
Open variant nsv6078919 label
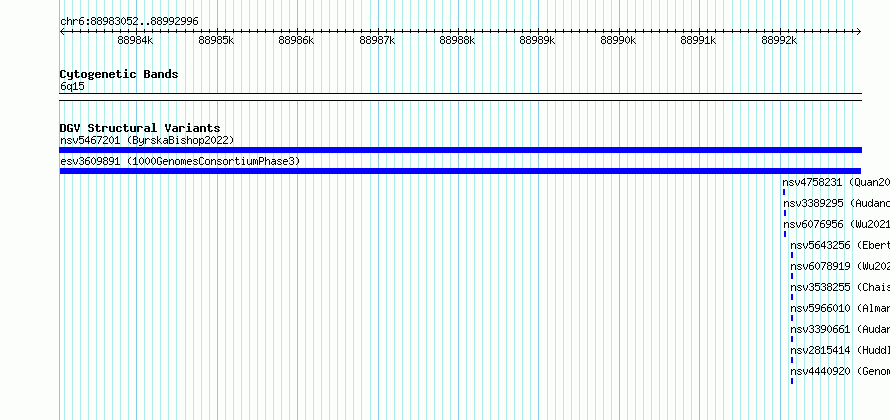(x=840, y=266)
